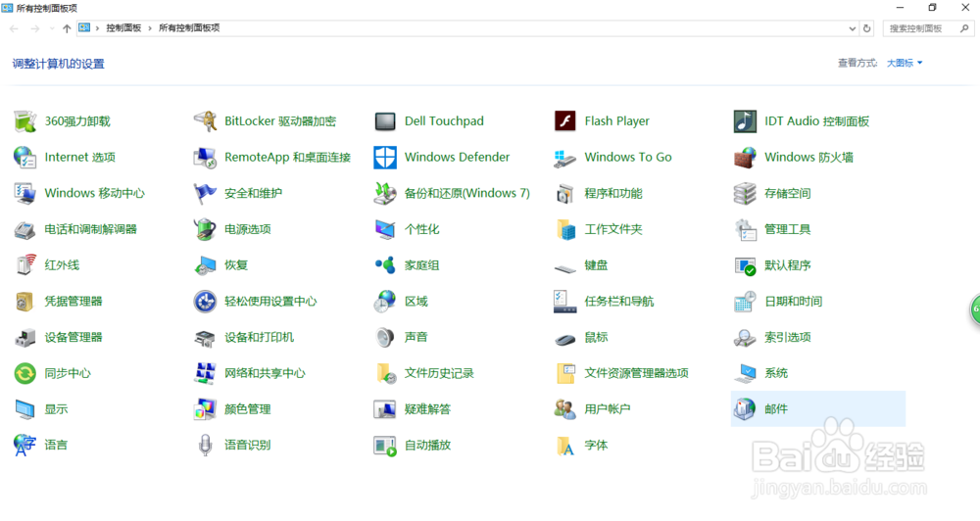Image resolution: width=980 pixels, height=521 pixels.
Task: Open the 声音 speaker icon
Action: click(x=385, y=337)
